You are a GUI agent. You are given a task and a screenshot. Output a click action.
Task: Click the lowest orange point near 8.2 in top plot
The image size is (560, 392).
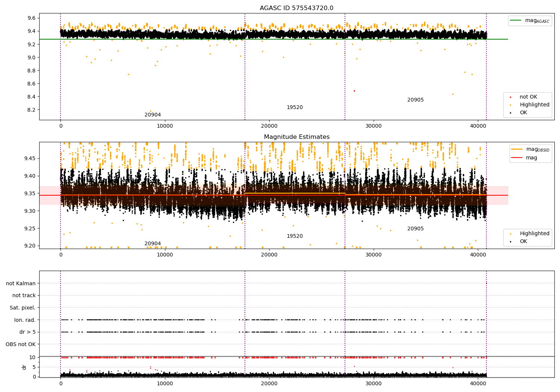[x=151, y=111]
